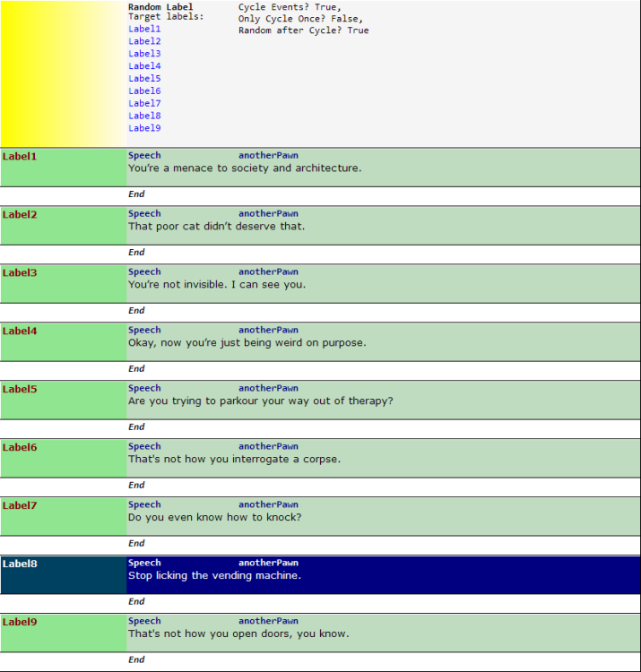
Task: Select speech 'You're not invisible. I can see you.'
Action: point(216,285)
